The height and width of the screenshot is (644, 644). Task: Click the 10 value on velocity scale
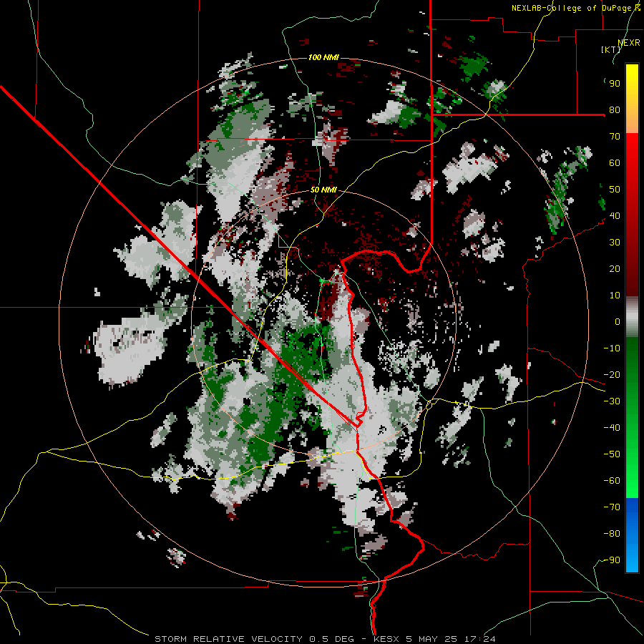tap(615, 296)
